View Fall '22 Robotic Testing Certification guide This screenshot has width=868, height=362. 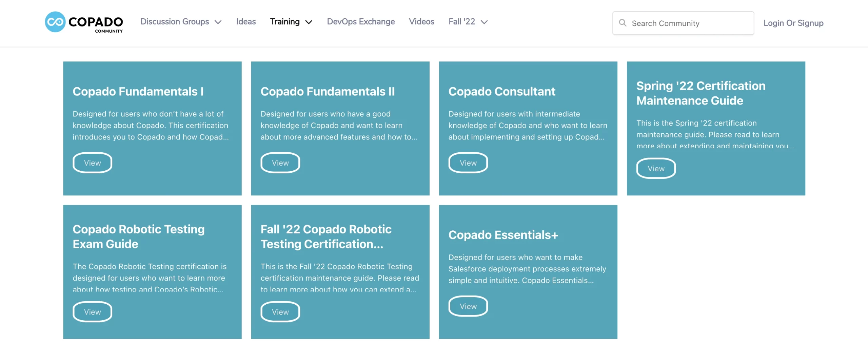[280, 312]
